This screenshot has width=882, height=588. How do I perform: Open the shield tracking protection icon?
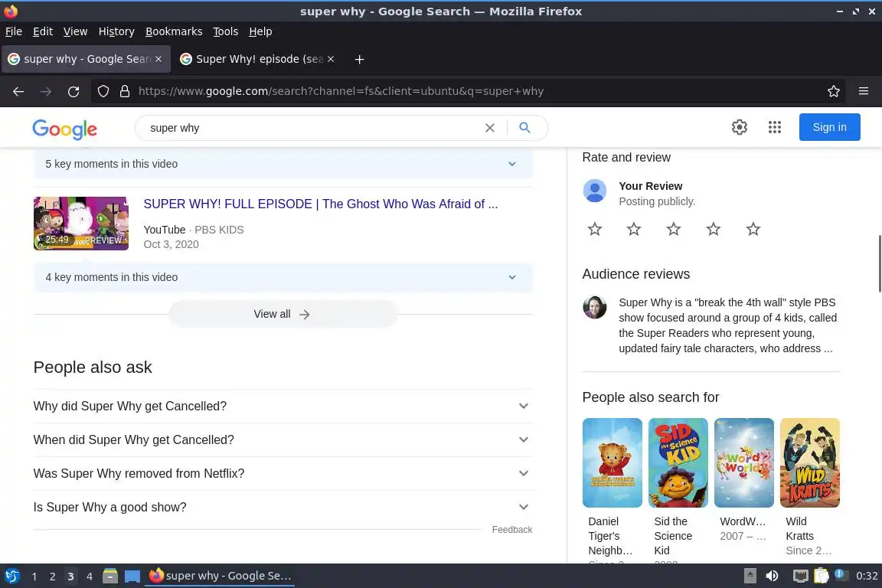pos(103,91)
